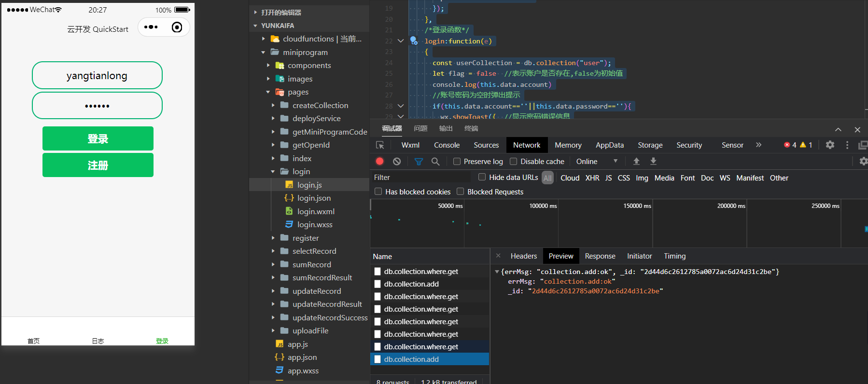This screenshot has height=384, width=868.
Task: Open login.js file
Action: pos(309,185)
